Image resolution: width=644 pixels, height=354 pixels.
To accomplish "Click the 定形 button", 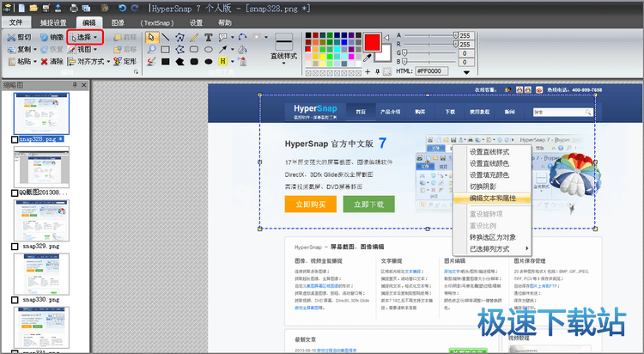I will pos(125,61).
